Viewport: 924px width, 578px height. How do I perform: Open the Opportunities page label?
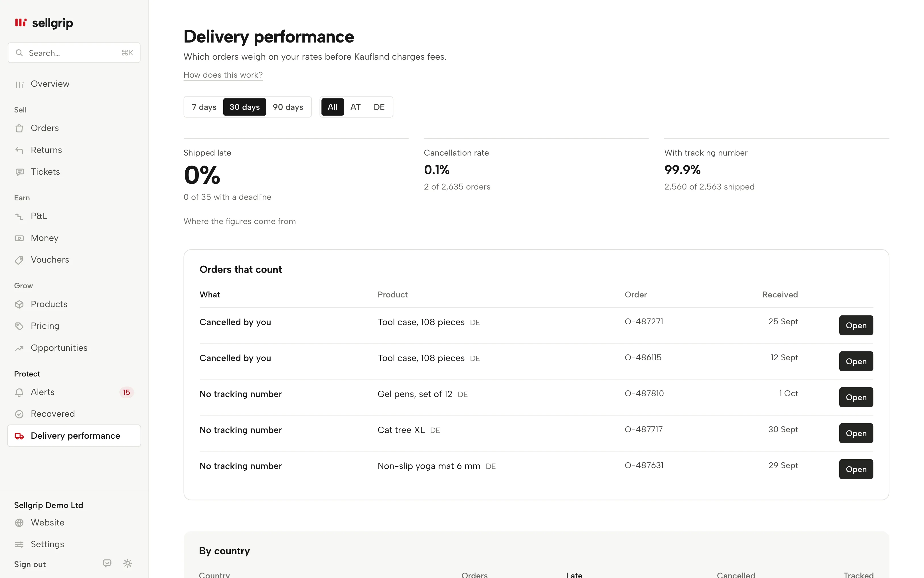tap(59, 348)
